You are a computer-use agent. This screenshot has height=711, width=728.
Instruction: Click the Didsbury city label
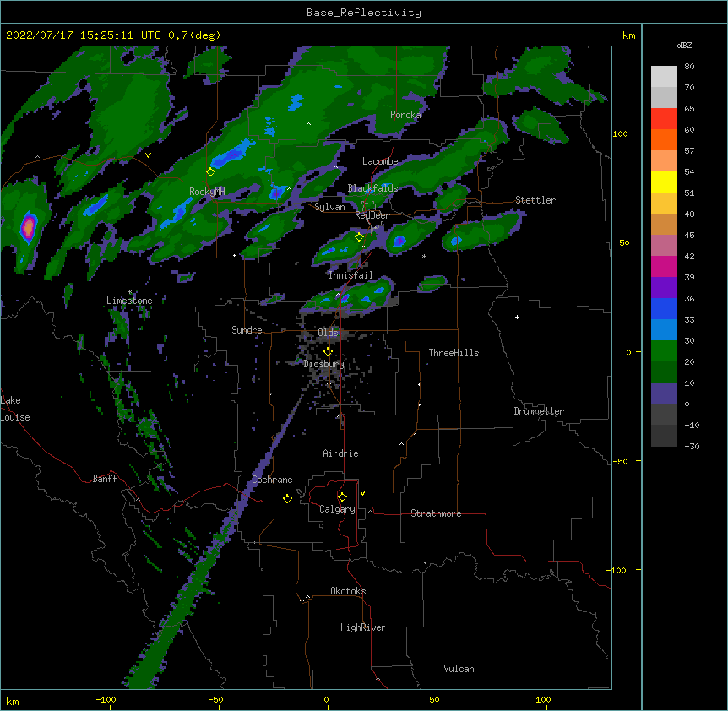(x=323, y=364)
